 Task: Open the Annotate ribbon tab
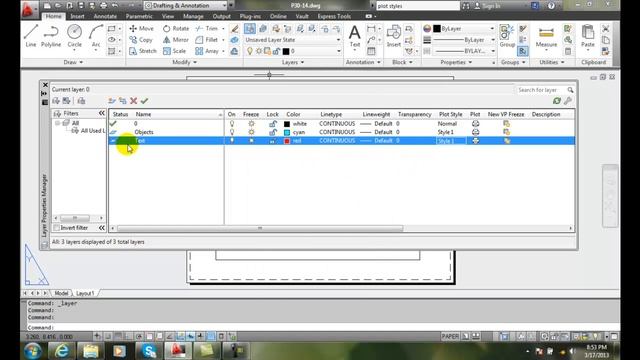point(105,16)
